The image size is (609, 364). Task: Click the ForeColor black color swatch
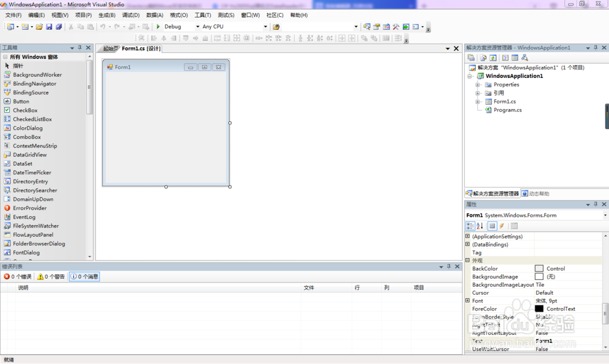(x=539, y=309)
